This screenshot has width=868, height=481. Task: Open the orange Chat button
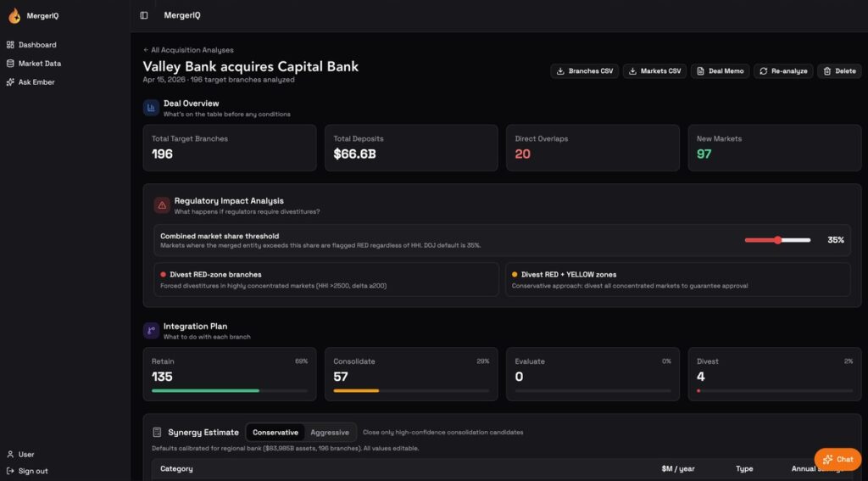tap(837, 459)
